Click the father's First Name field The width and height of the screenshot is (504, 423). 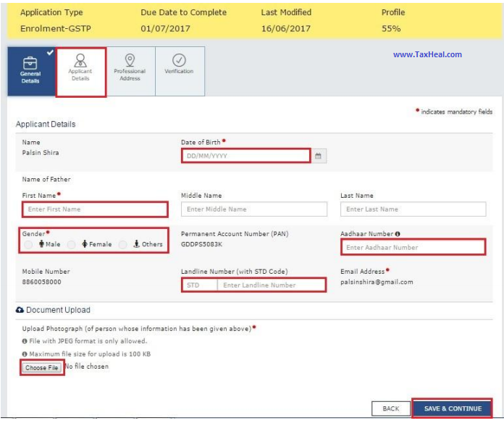(x=95, y=209)
